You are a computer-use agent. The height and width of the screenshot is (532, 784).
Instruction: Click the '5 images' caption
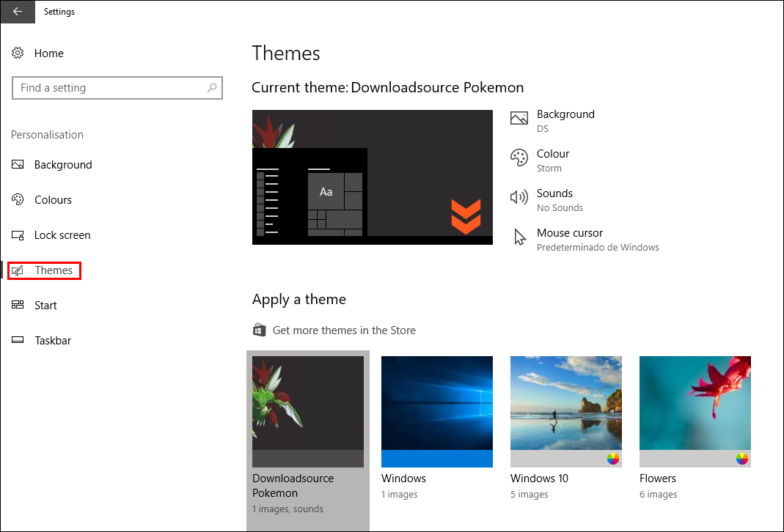point(529,494)
